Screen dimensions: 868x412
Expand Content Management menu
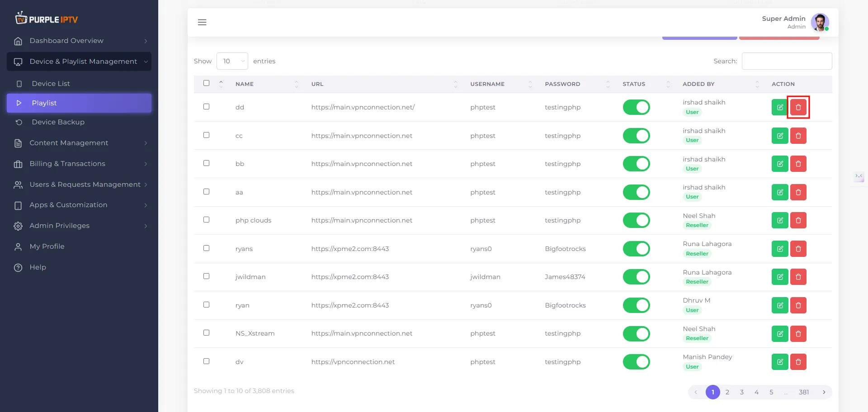click(79, 143)
